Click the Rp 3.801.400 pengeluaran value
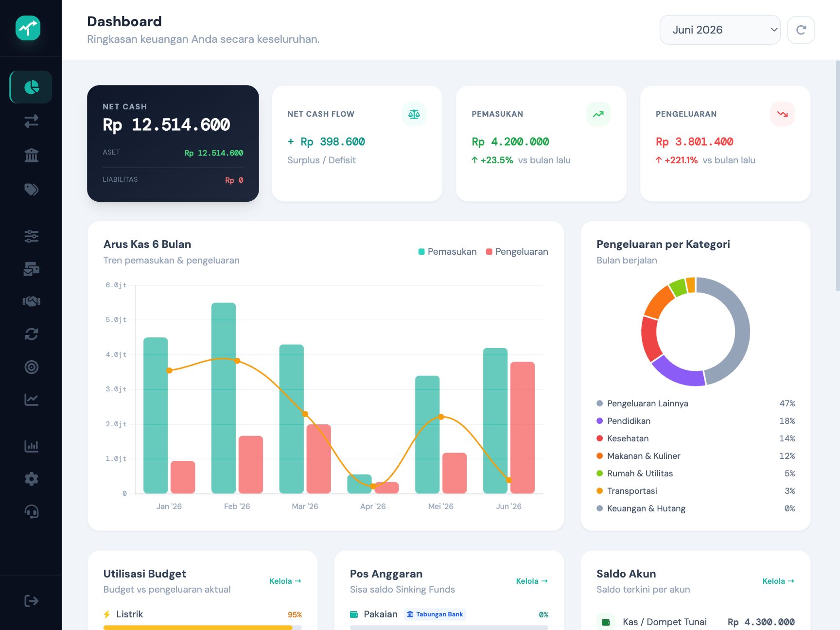This screenshot has height=630, width=840. [695, 142]
